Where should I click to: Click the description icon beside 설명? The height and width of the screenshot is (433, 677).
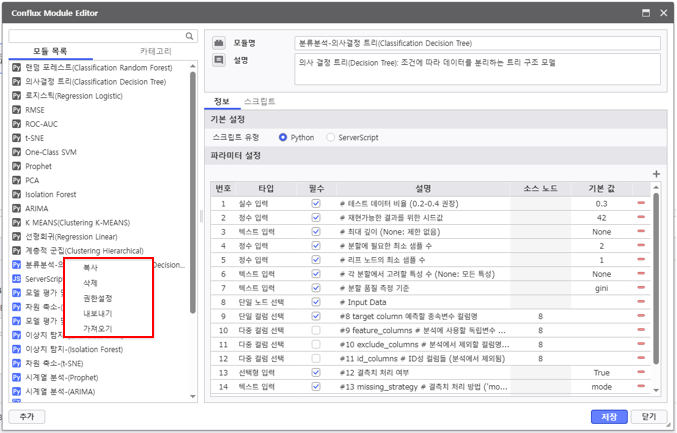point(219,60)
